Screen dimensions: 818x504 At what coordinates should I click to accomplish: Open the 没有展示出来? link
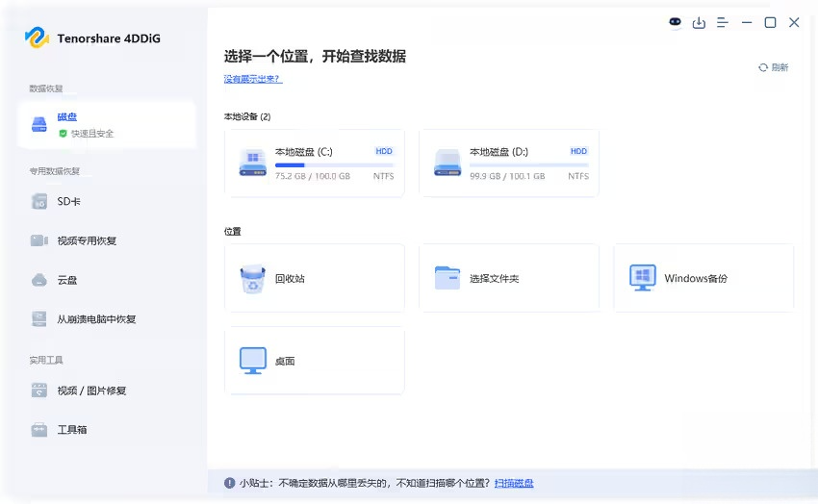click(x=253, y=79)
